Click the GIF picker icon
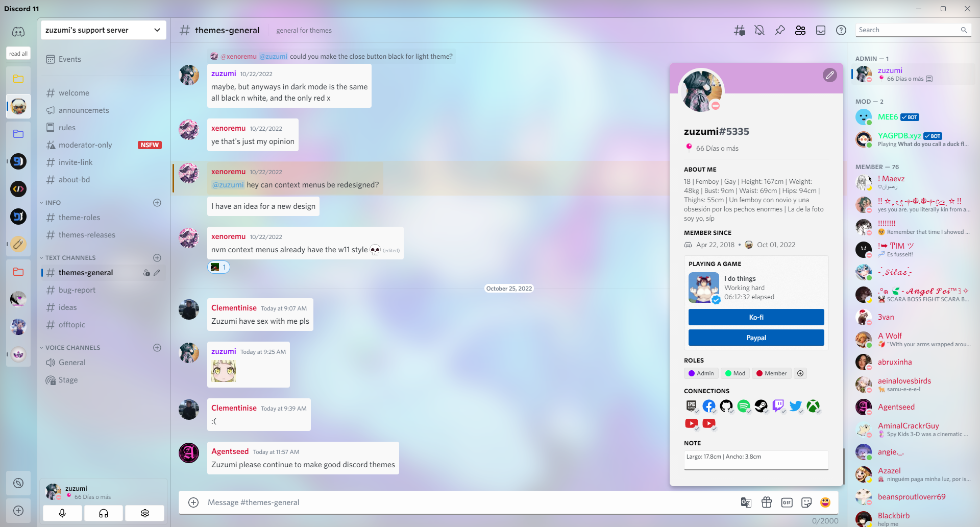The height and width of the screenshot is (527, 980). click(x=787, y=502)
